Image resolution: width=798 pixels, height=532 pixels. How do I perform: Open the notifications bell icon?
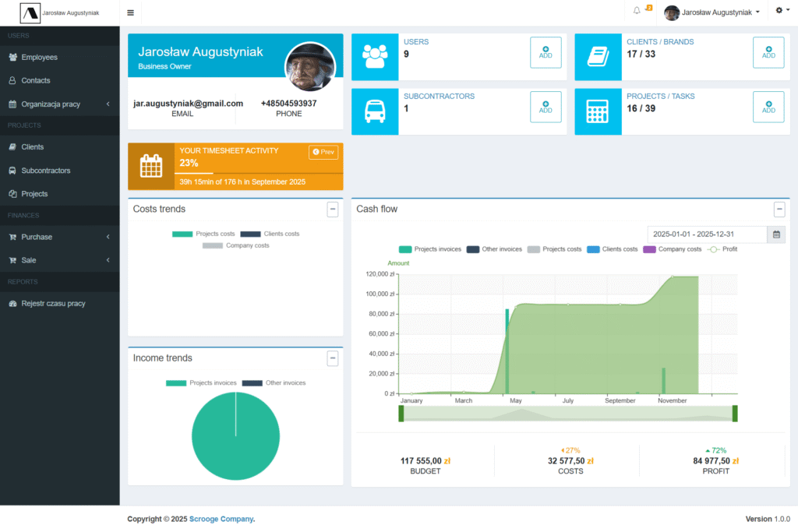coord(637,11)
